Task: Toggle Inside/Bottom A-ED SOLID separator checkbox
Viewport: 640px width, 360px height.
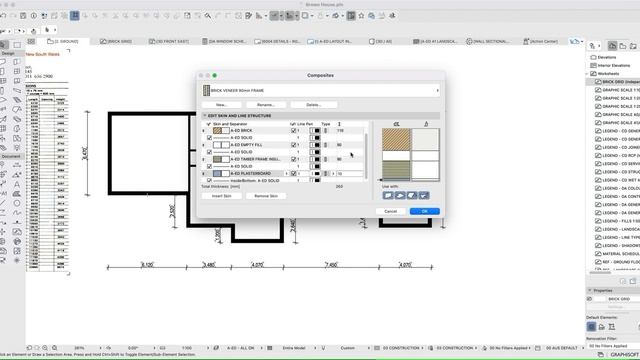Action: point(209,180)
